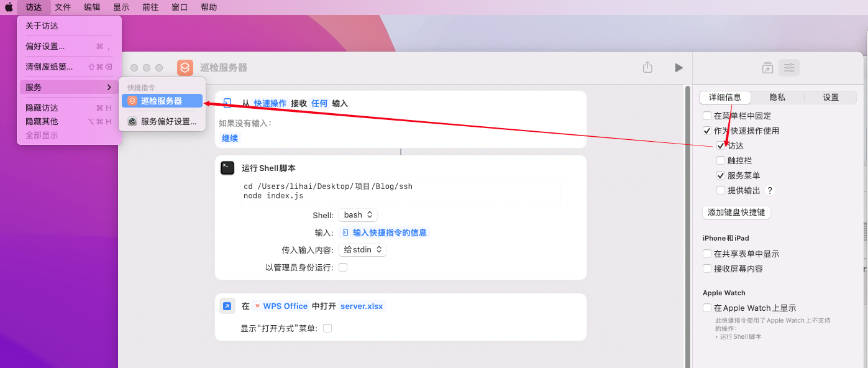Run the shortcut with play button
The width and height of the screenshot is (868, 368).
coord(678,67)
